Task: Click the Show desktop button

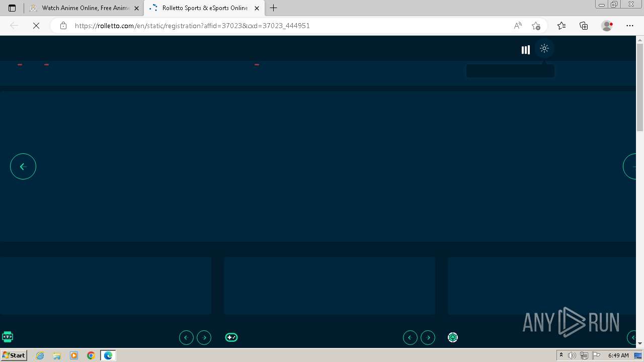Action: (638, 355)
